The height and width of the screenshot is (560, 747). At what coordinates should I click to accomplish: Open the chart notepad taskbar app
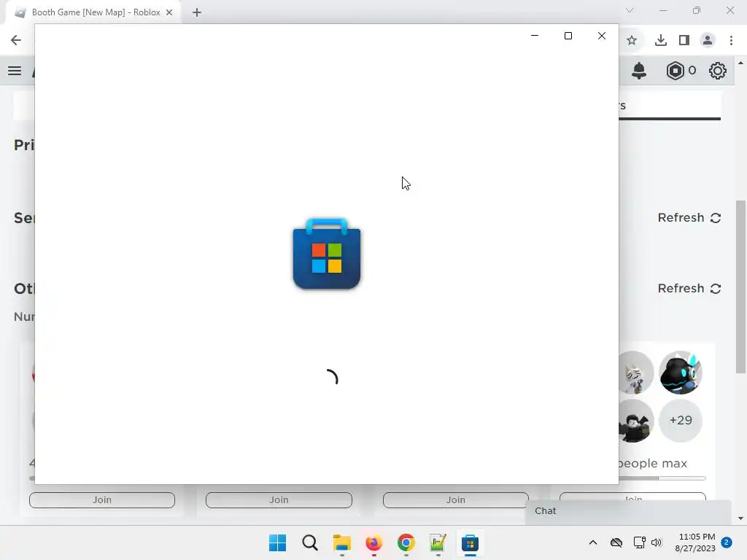438,542
